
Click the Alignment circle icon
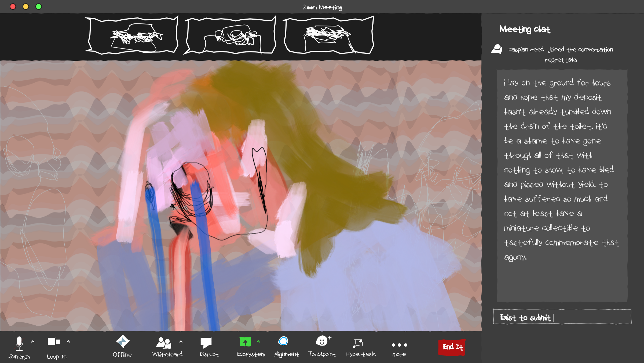pyautogui.click(x=283, y=341)
